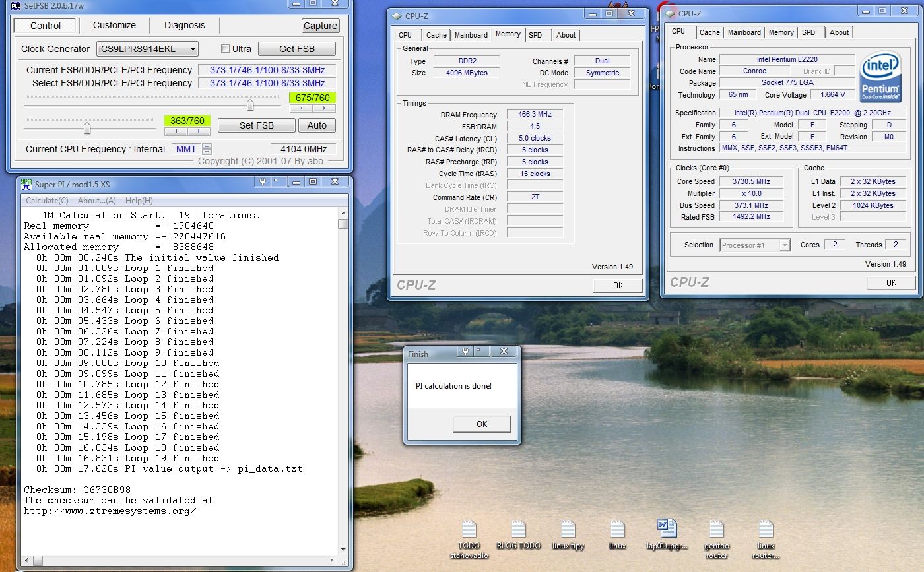Click the Capture button in SetFSB
Screen dimensions: 924x572
[320, 26]
